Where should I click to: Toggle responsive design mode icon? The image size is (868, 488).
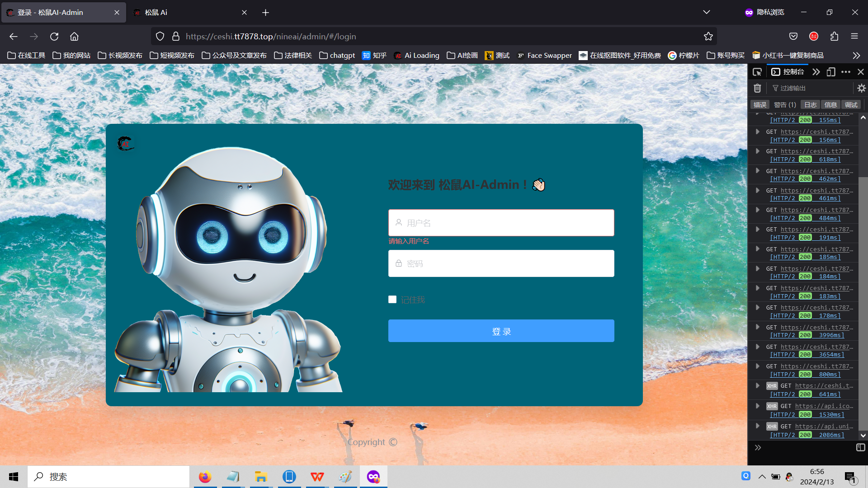831,72
